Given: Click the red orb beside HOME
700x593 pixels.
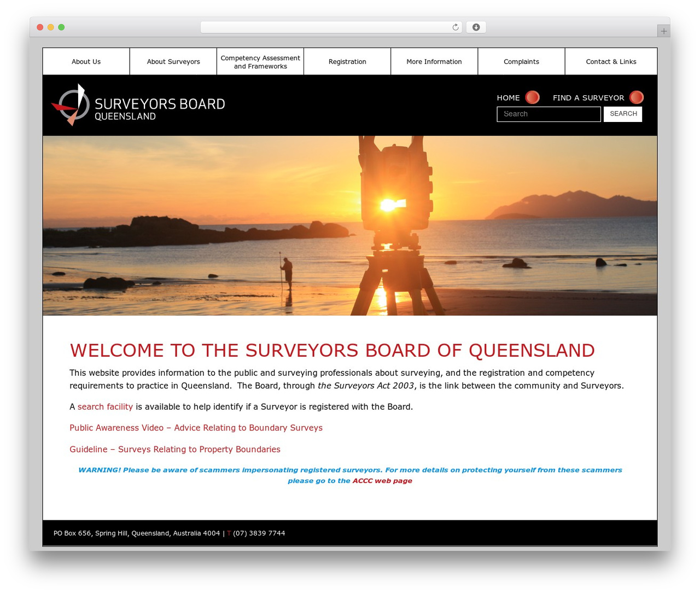Looking at the screenshot, I should pos(532,97).
